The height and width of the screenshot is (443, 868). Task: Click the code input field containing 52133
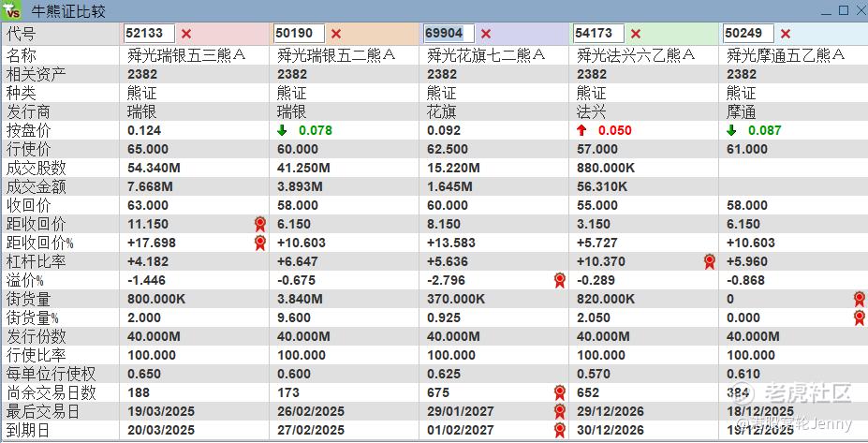tap(149, 33)
